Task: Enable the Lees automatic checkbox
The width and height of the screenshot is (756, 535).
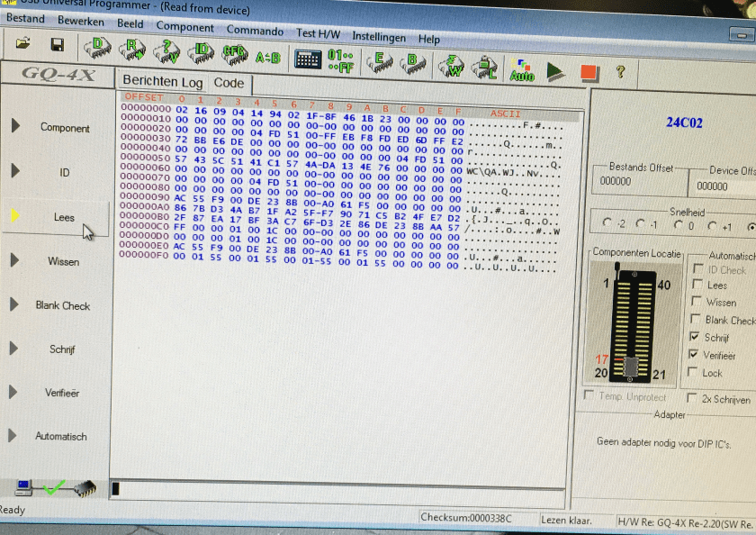Action: tap(695, 286)
